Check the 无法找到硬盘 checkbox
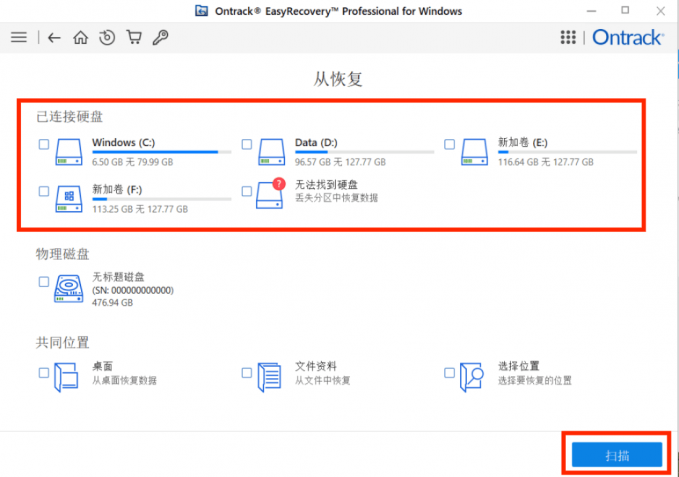Screen dimensions: 679x477 point(246,191)
